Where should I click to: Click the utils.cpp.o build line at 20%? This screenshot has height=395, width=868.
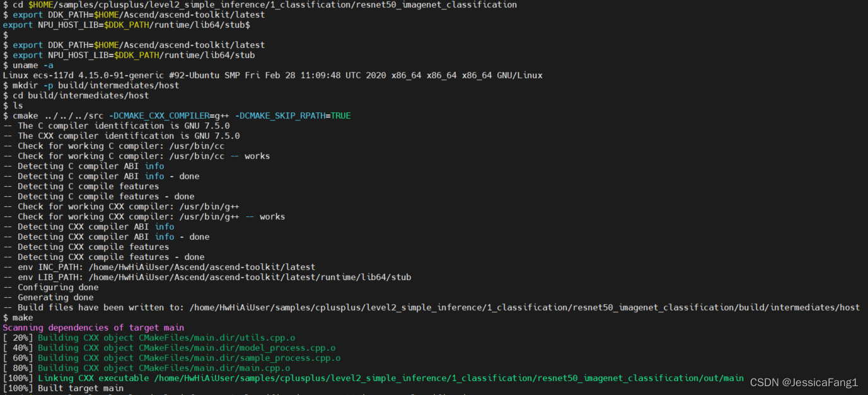point(149,338)
